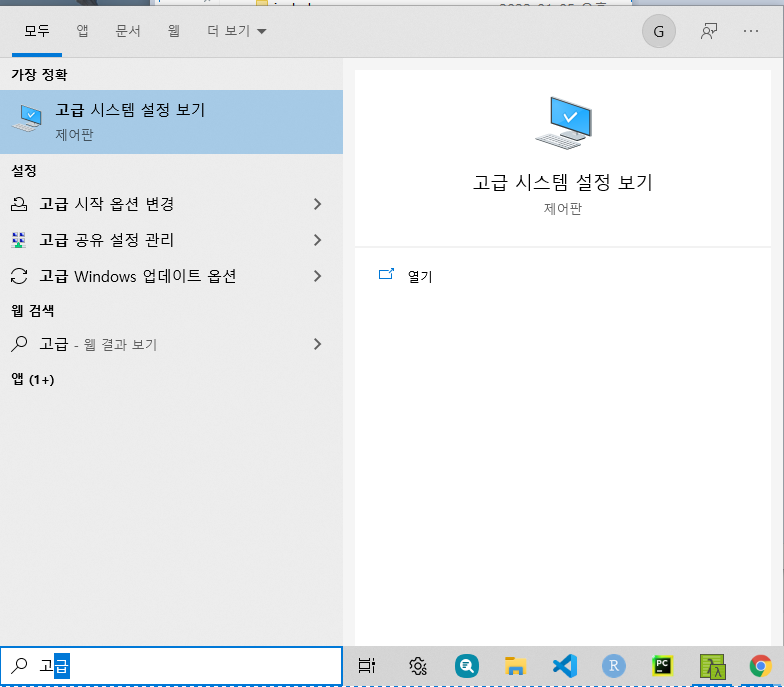This screenshot has height=687, width=784.
Task: Expand the 앱 (1+) section
Action: 33,380
